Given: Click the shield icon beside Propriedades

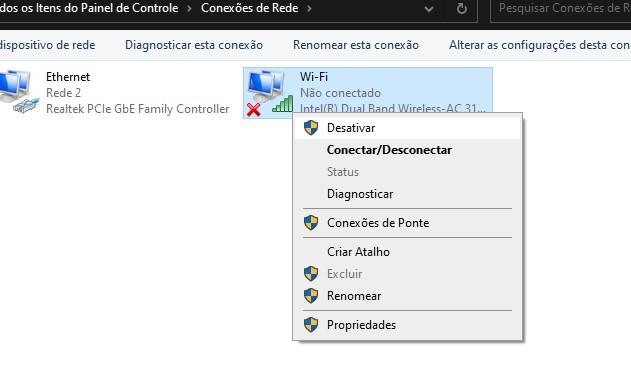Looking at the screenshot, I should (x=311, y=325).
